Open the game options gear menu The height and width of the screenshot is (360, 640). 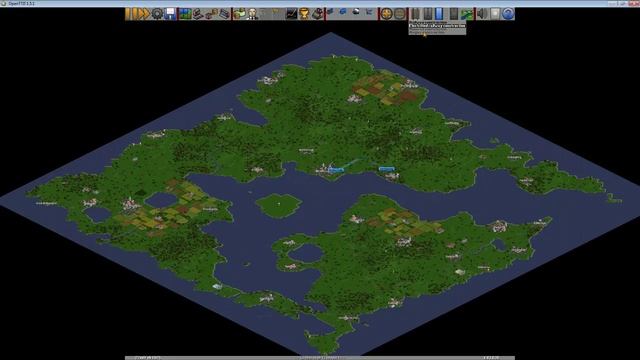click(157, 14)
